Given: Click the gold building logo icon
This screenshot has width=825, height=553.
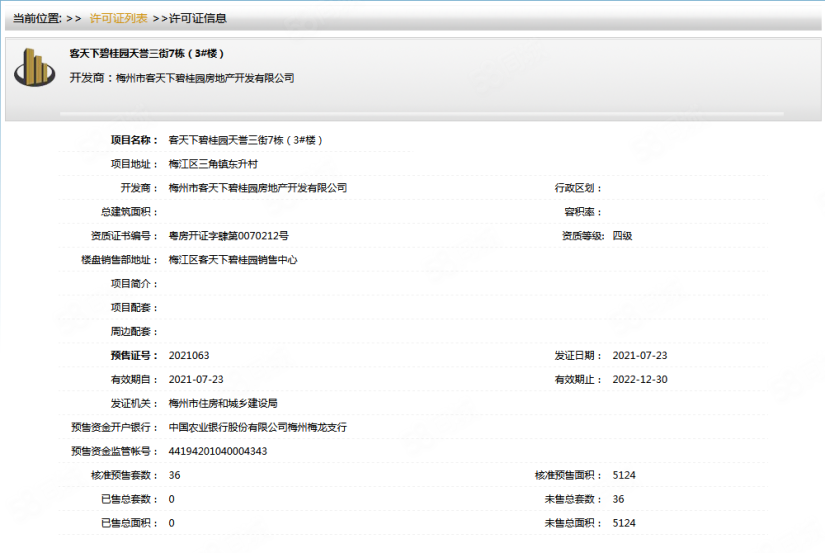Looking at the screenshot, I should coord(35,67).
